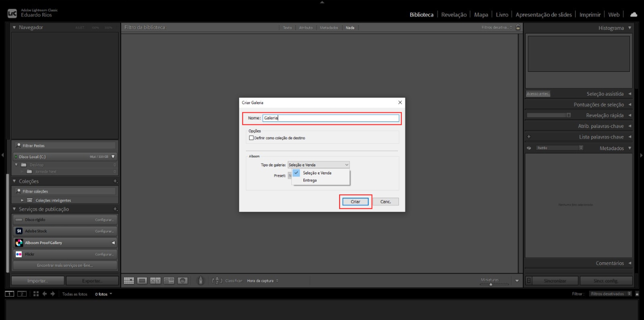644x320 pixels.
Task: Collapse the Coleções panel
Action: (x=14, y=181)
